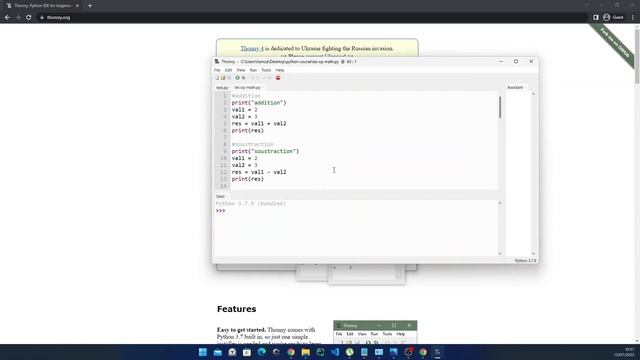Launch Microsoft Edge from the taskbar
This screenshot has height=360, width=640.
[x=261, y=352]
